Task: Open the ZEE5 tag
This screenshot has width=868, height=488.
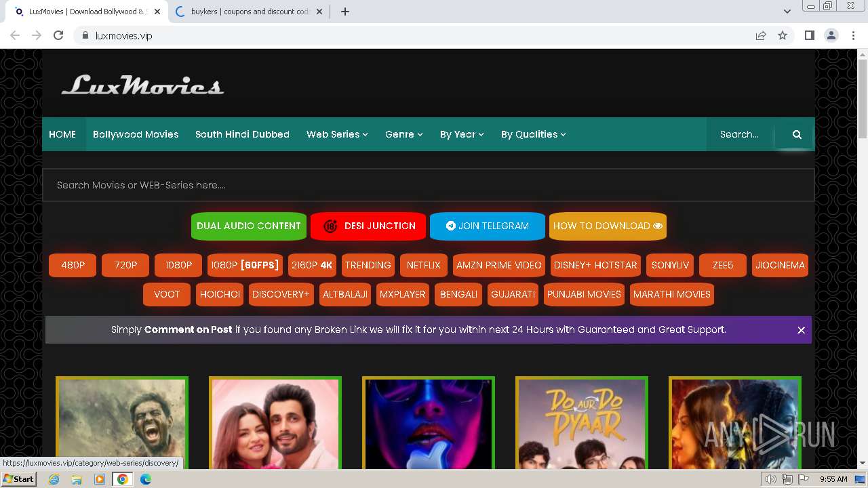Action: pos(723,265)
